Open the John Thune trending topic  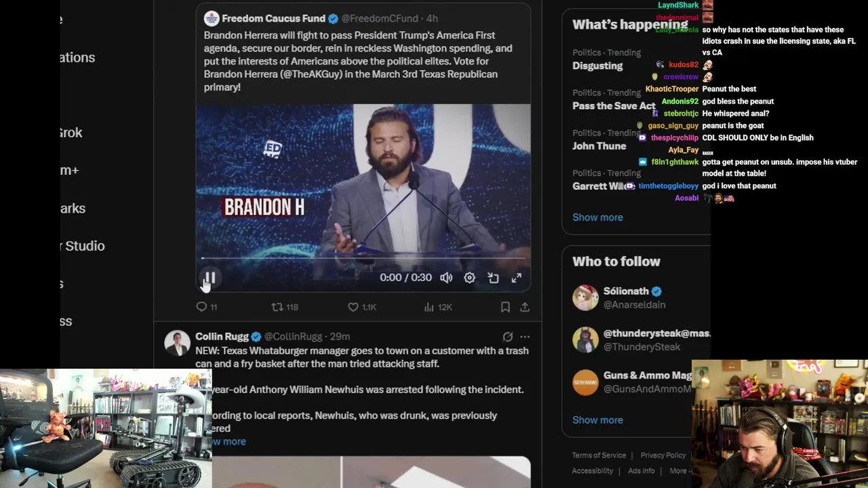[x=599, y=146]
